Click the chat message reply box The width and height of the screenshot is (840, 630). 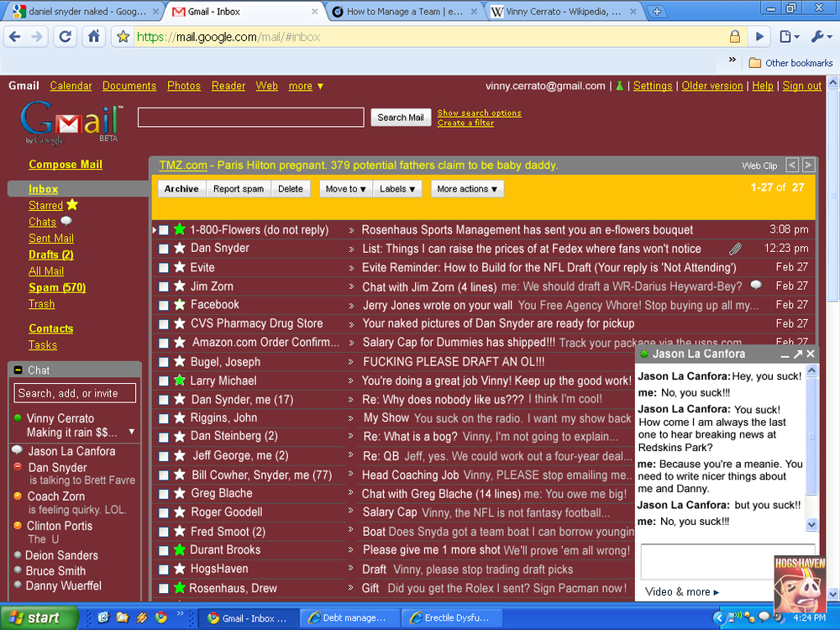pyautogui.click(x=727, y=561)
